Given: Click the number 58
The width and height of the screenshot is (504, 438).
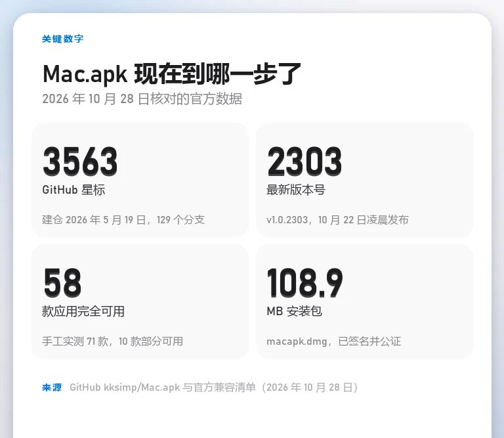Looking at the screenshot, I should pyautogui.click(x=62, y=282).
